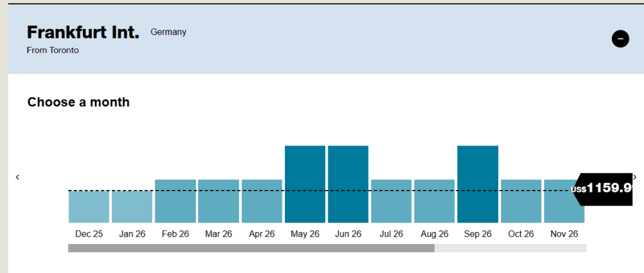Choose the tall May 26 bar
Image resolution: width=644 pixels, height=273 pixels.
pos(305,184)
